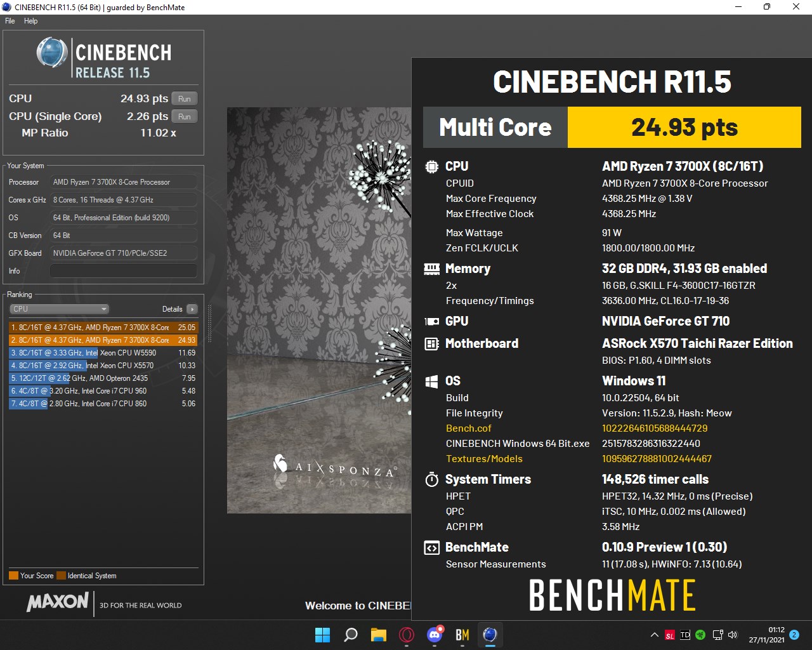
Task: Run the CPU multi-core benchmark
Action: (185, 98)
